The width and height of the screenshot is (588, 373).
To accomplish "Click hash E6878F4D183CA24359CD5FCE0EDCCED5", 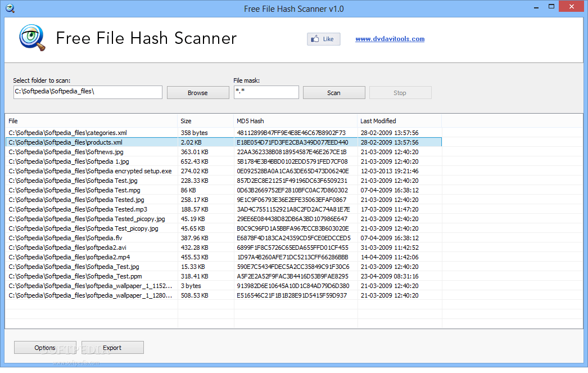I will coord(293,238).
